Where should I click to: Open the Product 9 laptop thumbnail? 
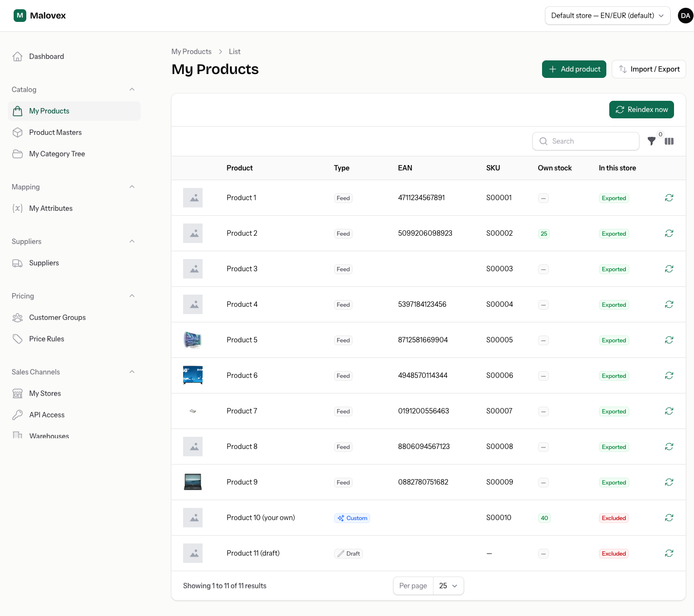pyautogui.click(x=193, y=482)
